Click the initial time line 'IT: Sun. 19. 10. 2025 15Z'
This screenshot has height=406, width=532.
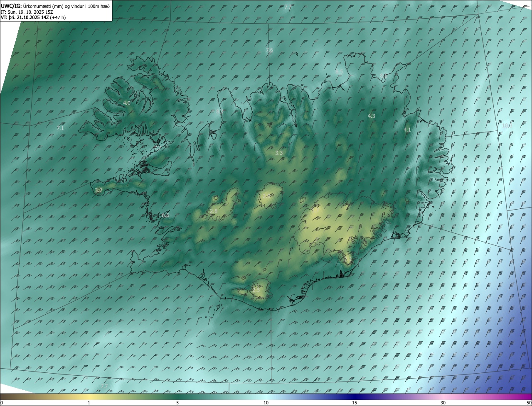point(27,12)
